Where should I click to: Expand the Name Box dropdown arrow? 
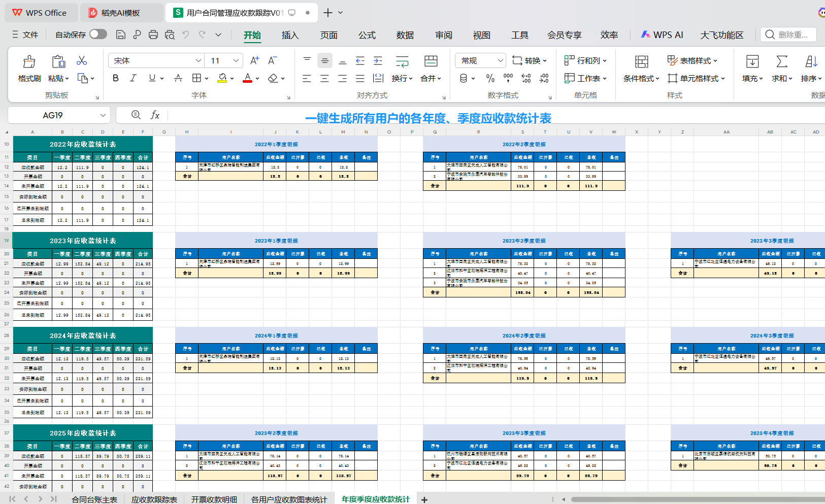tap(103, 115)
